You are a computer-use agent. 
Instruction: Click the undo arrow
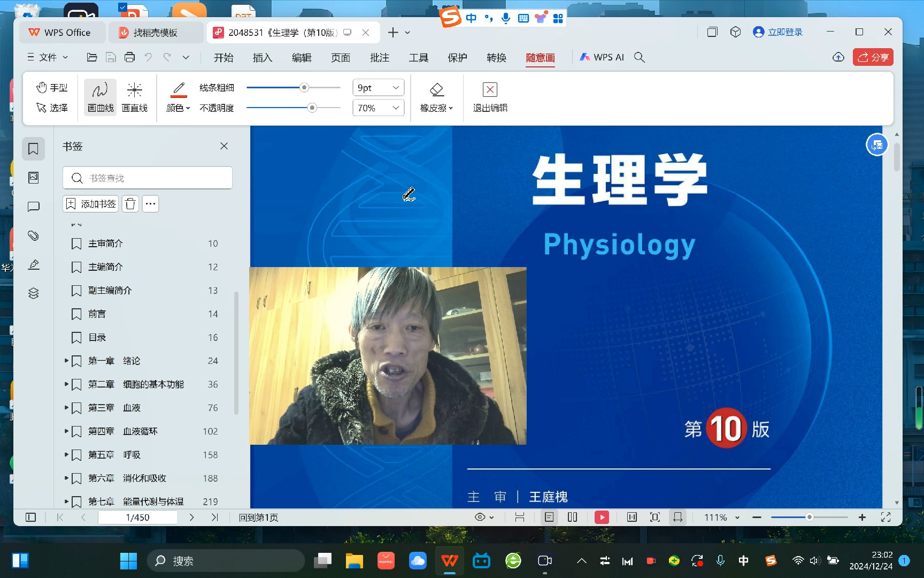[x=148, y=57]
